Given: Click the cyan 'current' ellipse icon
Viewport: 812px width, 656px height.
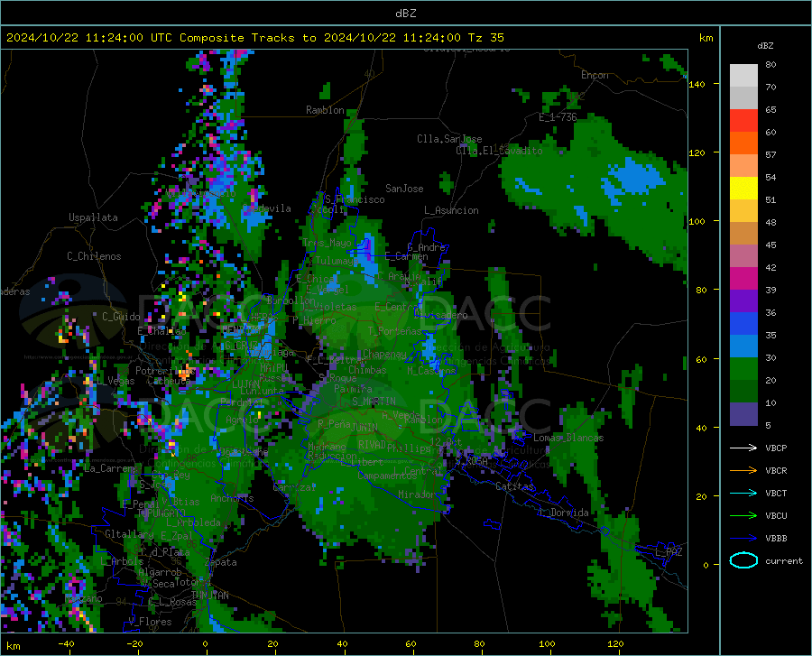Looking at the screenshot, I should point(743,560).
